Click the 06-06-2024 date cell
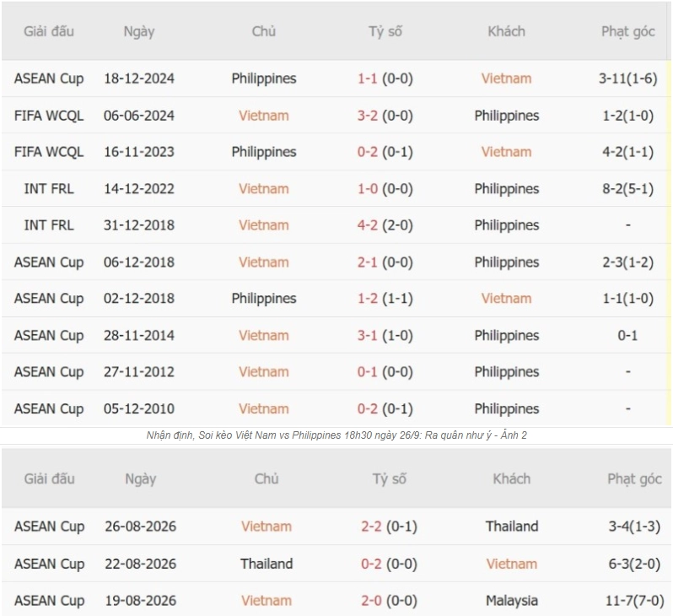Screen dimensions: 673x616 [x=139, y=116]
